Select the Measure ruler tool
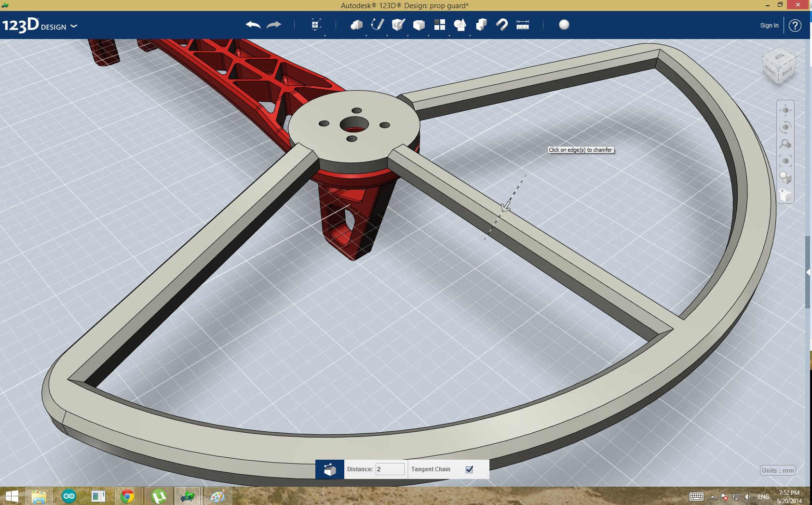812x505 pixels. point(522,25)
